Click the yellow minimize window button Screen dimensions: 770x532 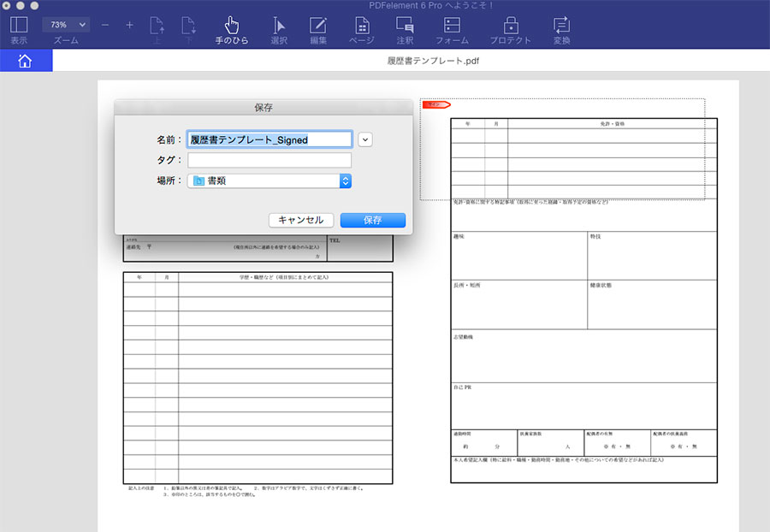21,6
